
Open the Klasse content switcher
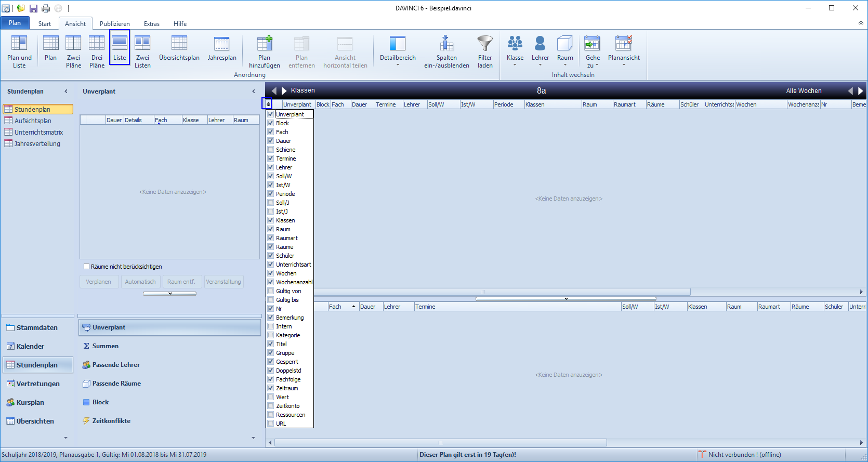click(515, 51)
